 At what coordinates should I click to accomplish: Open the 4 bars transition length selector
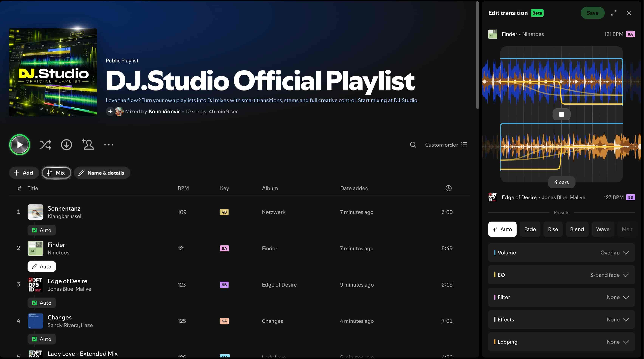coord(561,182)
